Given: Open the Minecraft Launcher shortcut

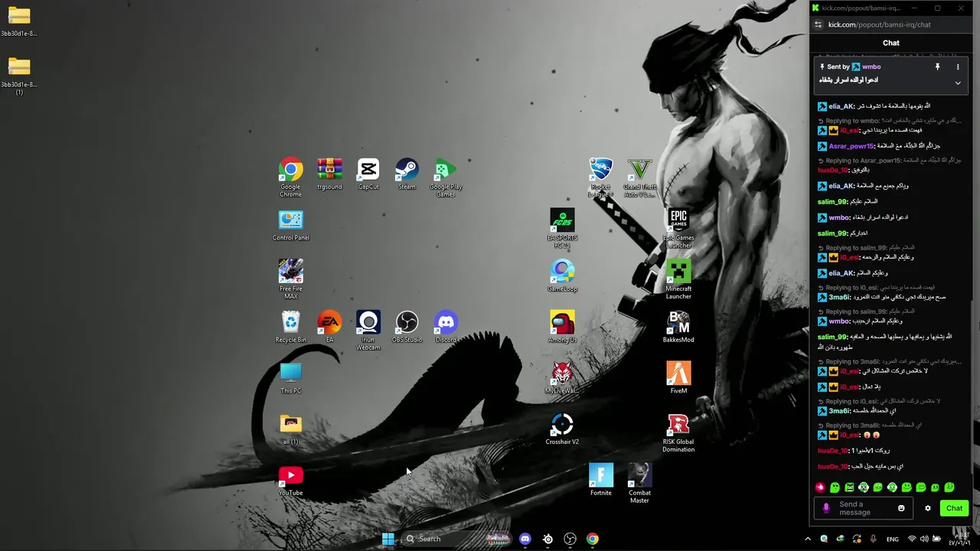Looking at the screenshot, I should [678, 279].
